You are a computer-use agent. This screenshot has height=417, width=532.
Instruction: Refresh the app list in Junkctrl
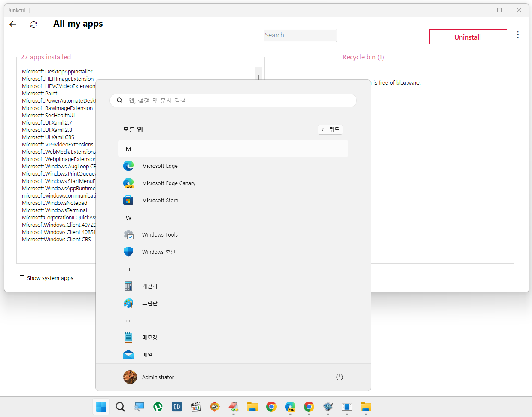[x=33, y=25]
